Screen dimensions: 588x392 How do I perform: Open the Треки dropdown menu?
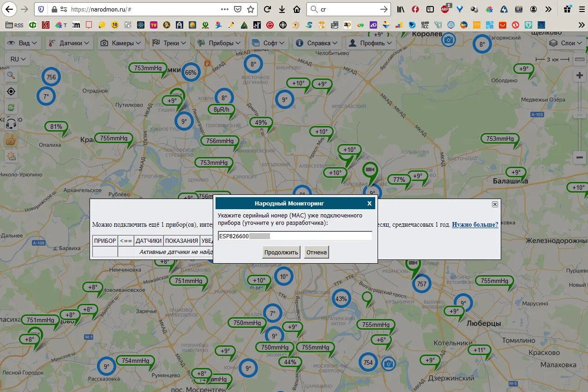point(170,43)
